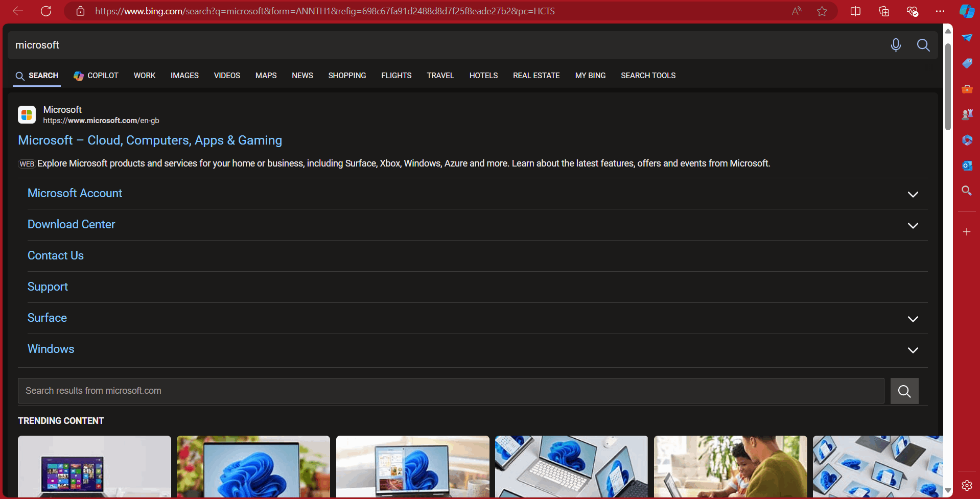Click the browser address bar URL
980x499 pixels.
coord(325,11)
